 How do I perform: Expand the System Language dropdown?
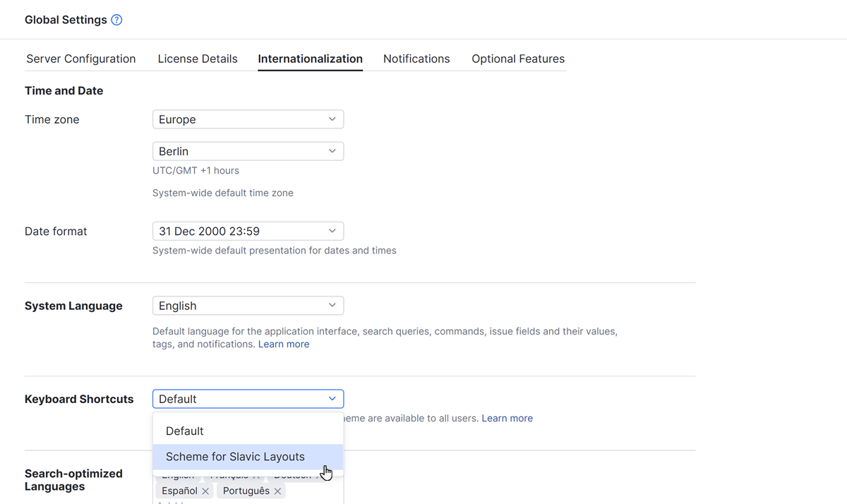click(248, 306)
